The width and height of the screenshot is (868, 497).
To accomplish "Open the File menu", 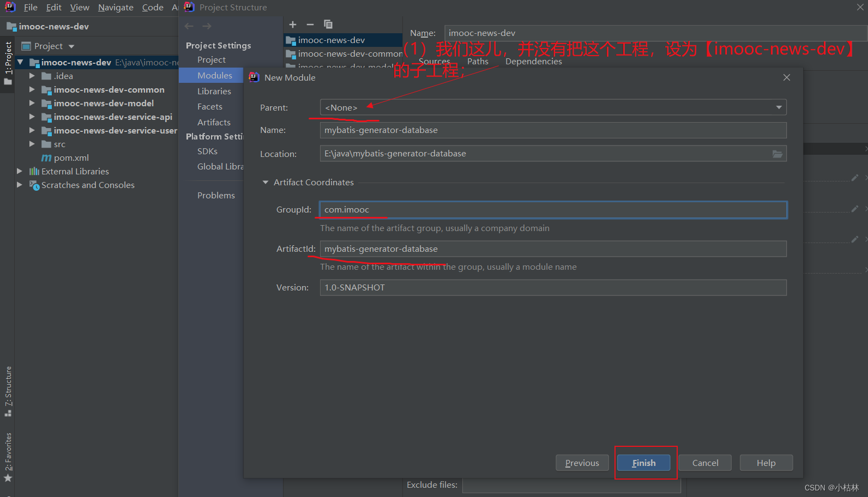I will [31, 7].
